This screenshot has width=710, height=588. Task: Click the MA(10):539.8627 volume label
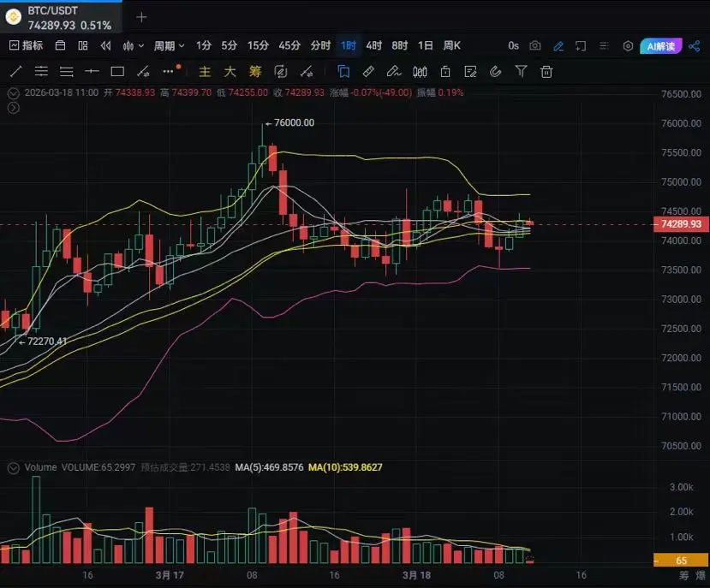tap(345, 467)
